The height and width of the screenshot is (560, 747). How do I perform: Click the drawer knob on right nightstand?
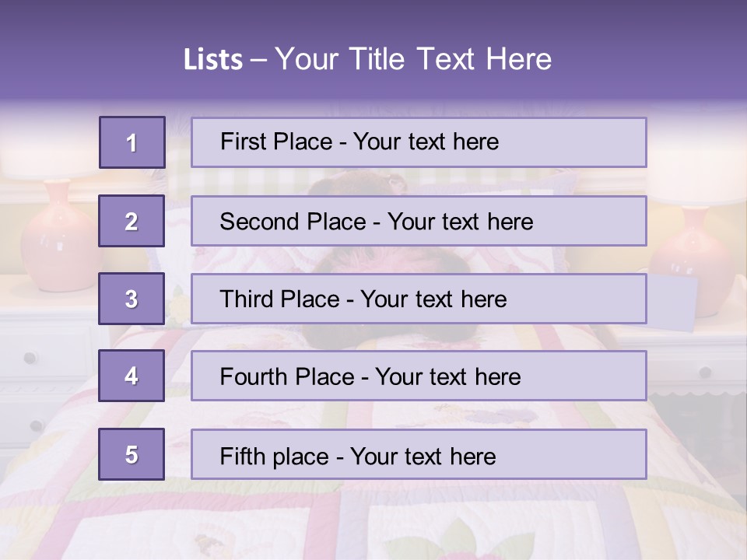click(705, 372)
